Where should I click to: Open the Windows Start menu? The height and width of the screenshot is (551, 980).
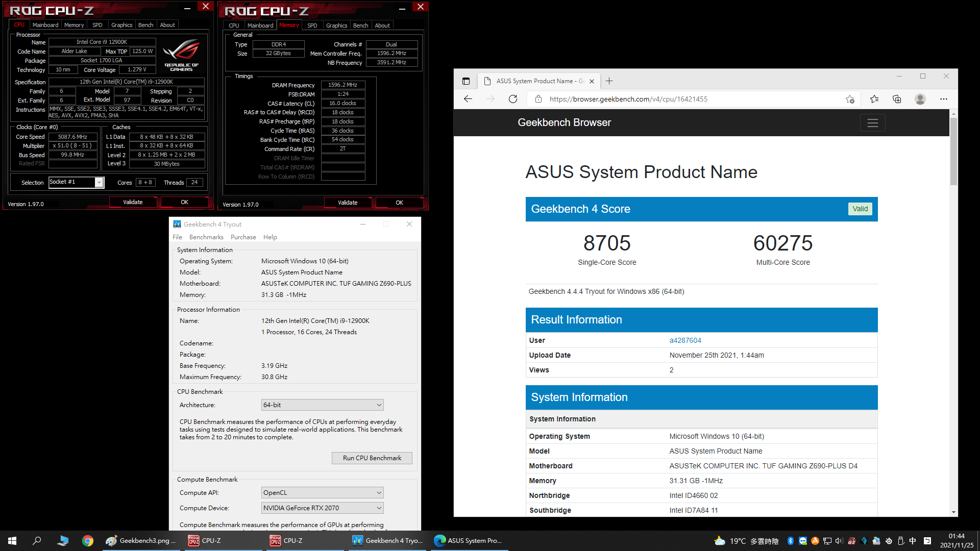(x=12, y=541)
